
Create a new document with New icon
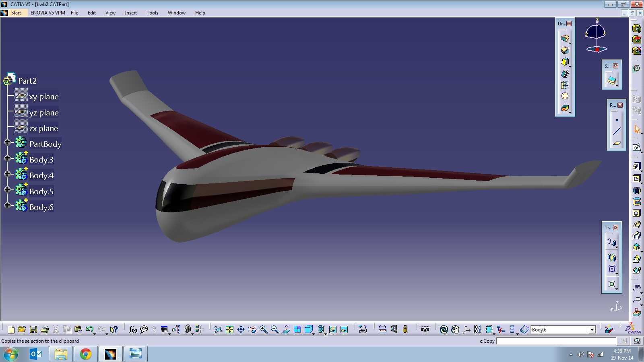[x=11, y=329]
